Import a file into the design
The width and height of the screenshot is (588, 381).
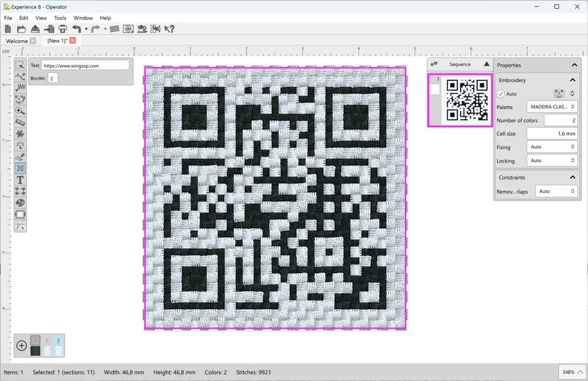[49, 29]
